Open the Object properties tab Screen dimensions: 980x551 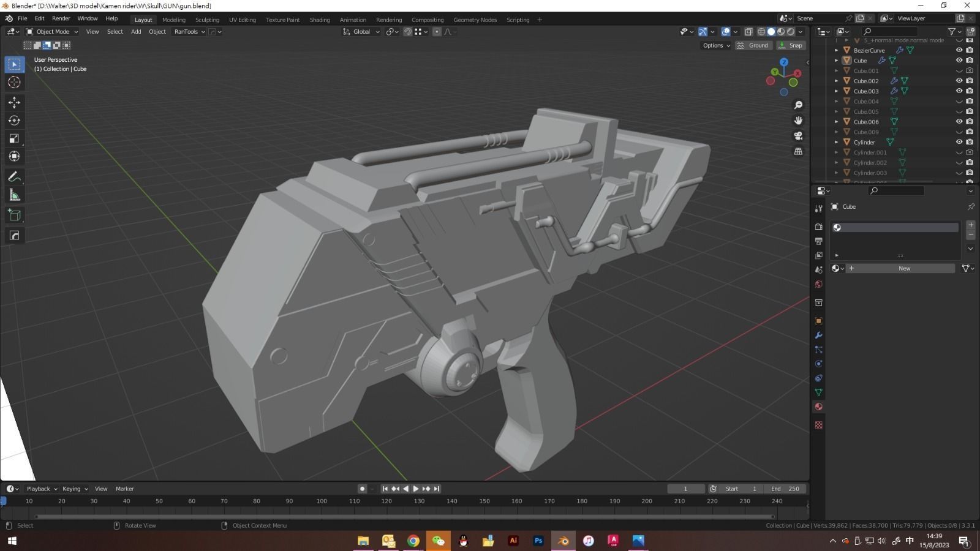(818, 321)
